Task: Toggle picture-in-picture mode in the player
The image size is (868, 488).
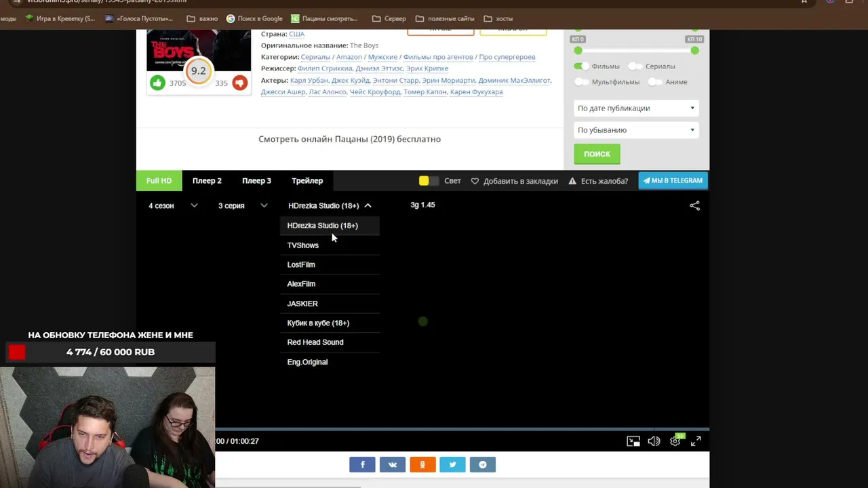Action: [633, 441]
